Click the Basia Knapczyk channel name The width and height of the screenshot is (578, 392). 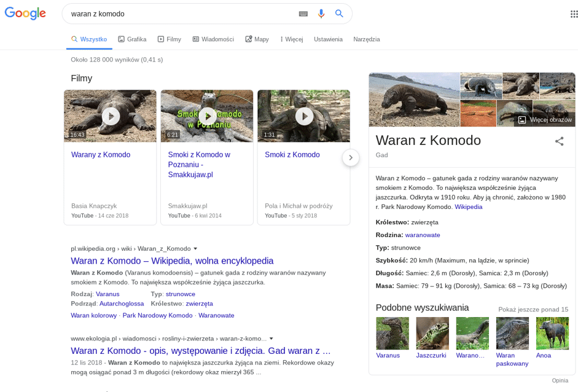(x=94, y=206)
